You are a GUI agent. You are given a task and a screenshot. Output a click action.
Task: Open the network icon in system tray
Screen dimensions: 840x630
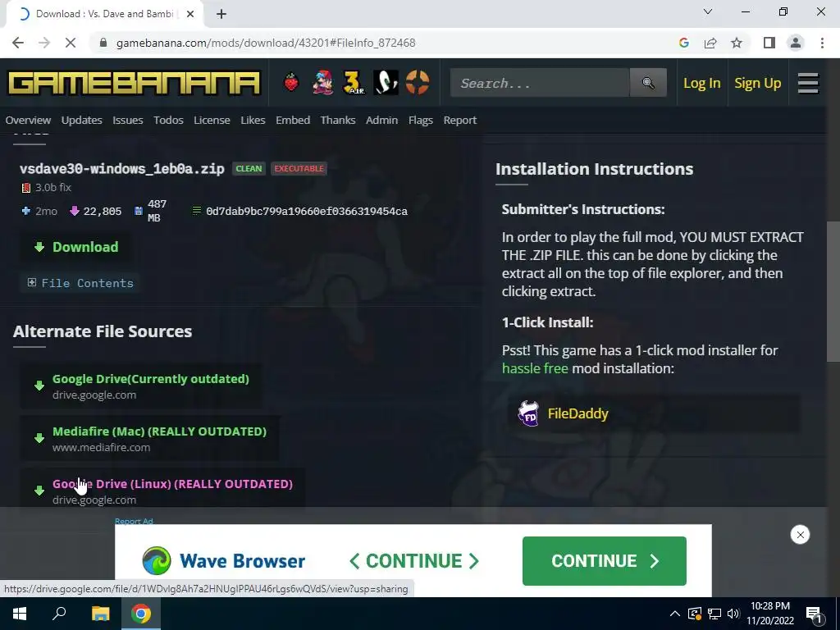tap(714, 614)
